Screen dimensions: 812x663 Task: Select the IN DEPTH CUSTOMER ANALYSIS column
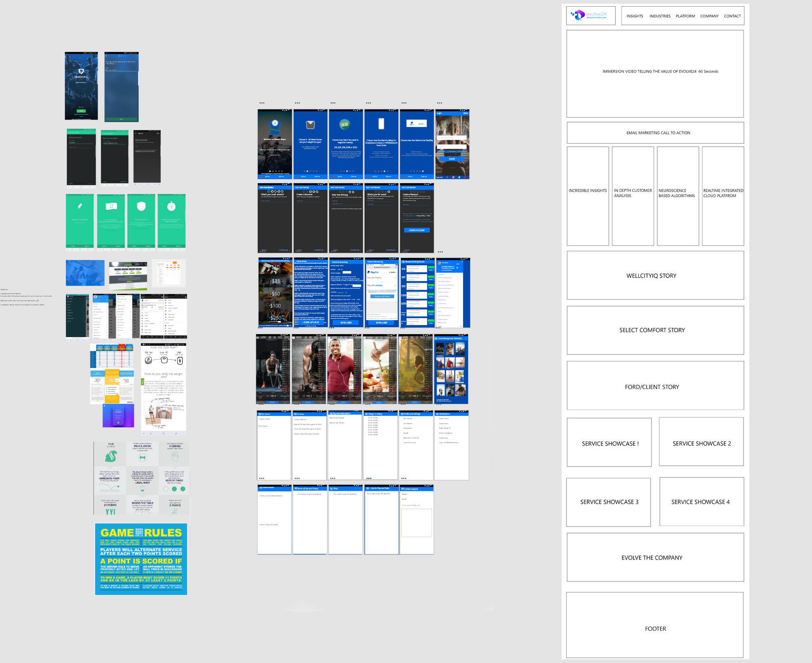(x=633, y=196)
